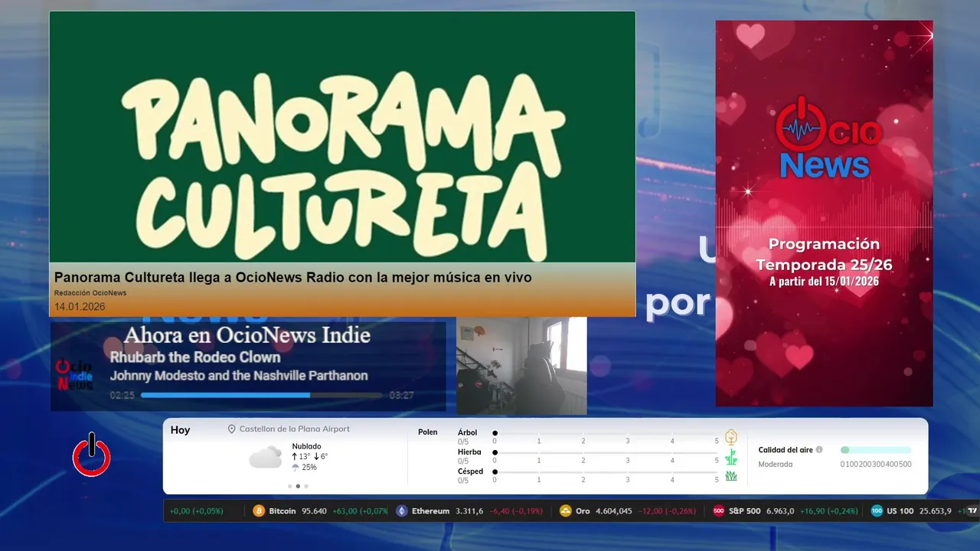Click the A partir del 15/01/2026 text
Viewport: 980px width, 551px height.
click(x=824, y=282)
